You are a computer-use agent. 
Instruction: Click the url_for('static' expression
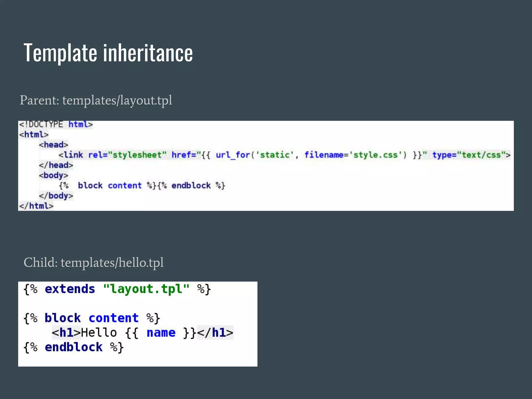[255, 155]
